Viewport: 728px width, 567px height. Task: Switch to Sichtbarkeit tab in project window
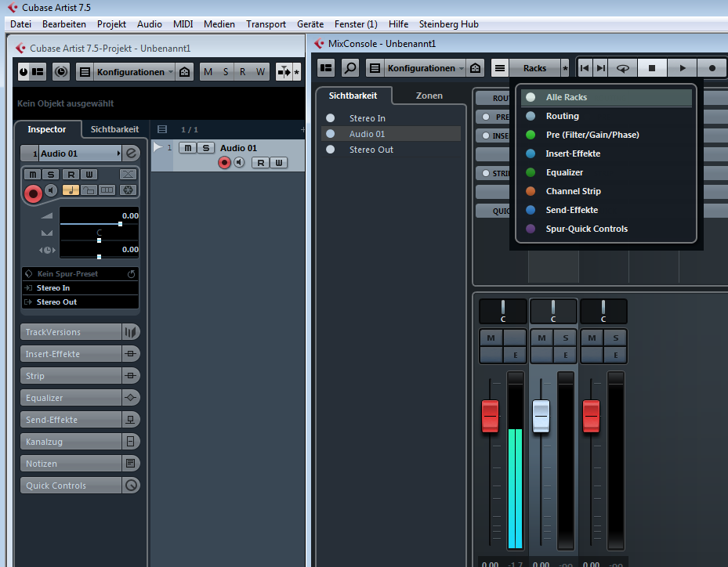click(x=114, y=129)
